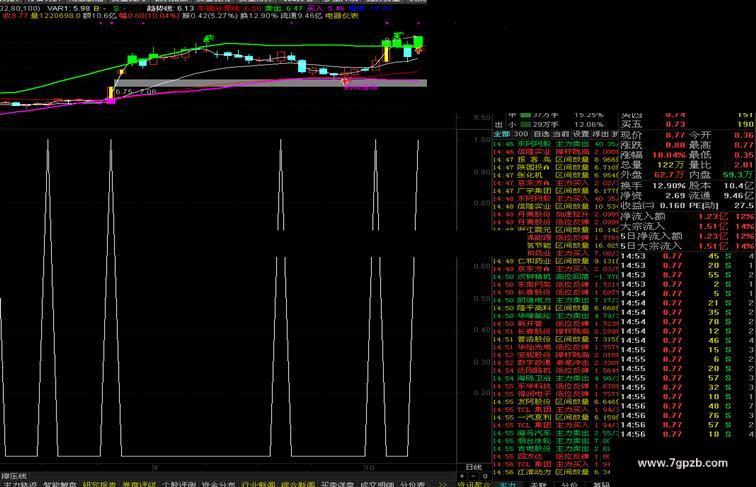Viewport: 756px width, 487px height.
Task: Click the 日线 period label
Action: [x=474, y=467]
